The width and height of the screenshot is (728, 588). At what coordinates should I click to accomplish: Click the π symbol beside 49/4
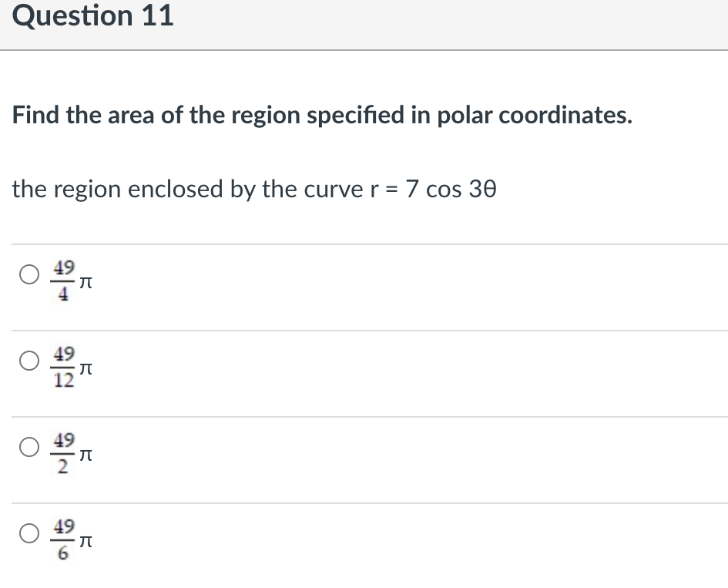(x=86, y=282)
